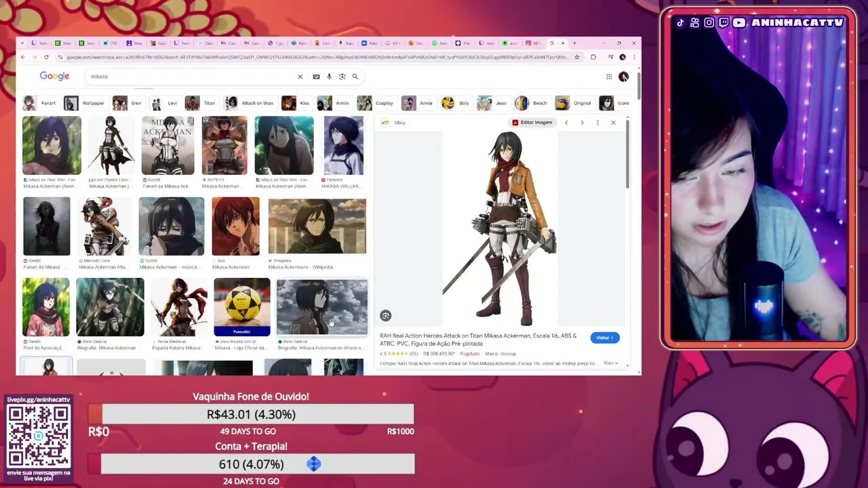Expand product description with Mais
Screen dimensions: 868x488
(611, 363)
